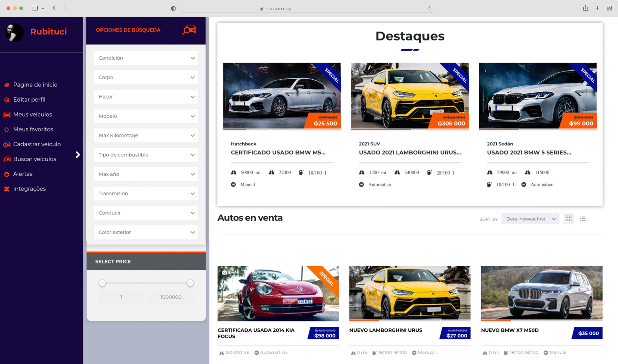Click the Rubituci brand name
Image resolution: width=618 pixels, height=364 pixels.
pyautogui.click(x=48, y=31)
